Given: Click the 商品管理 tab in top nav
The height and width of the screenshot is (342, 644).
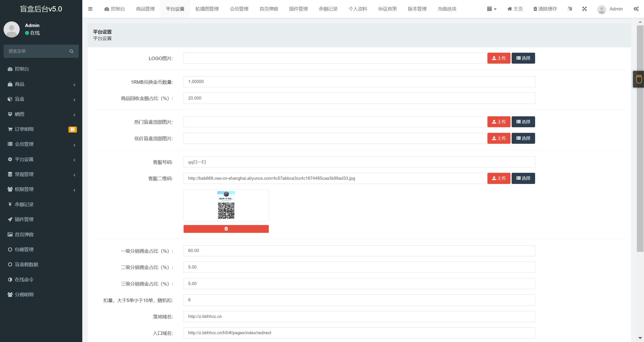Looking at the screenshot, I should tap(144, 8).
